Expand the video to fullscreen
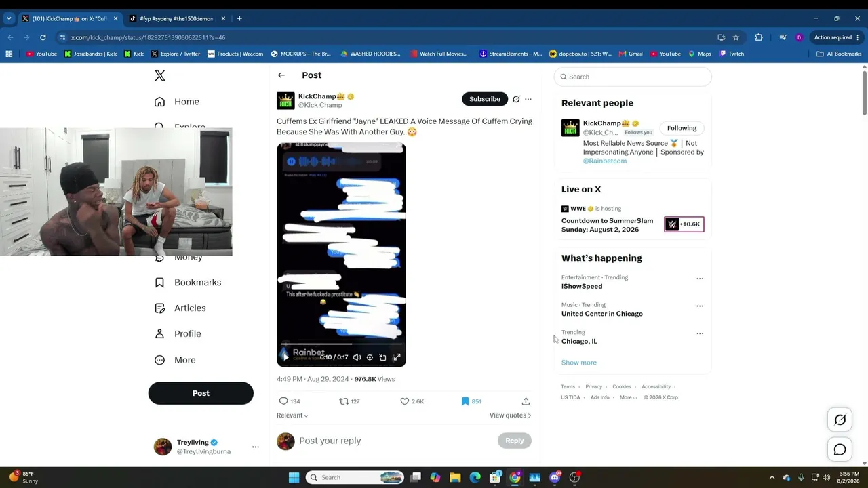Screen dimensions: 868x488 tap(397, 357)
